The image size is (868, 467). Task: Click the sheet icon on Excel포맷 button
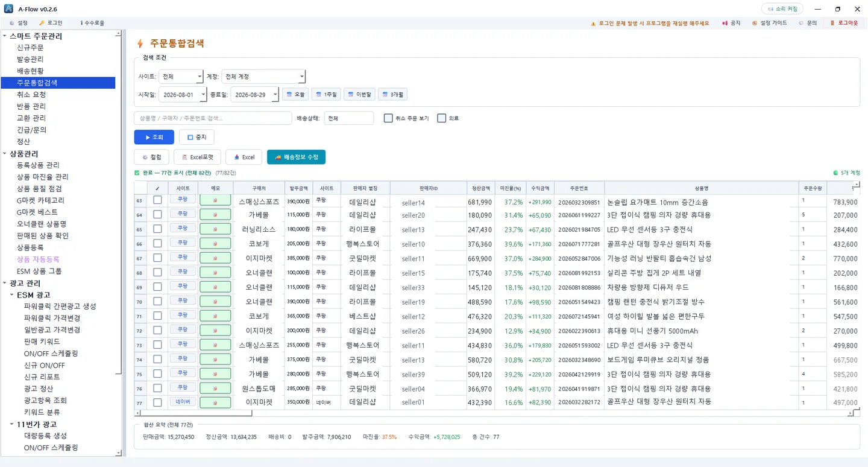(x=184, y=157)
